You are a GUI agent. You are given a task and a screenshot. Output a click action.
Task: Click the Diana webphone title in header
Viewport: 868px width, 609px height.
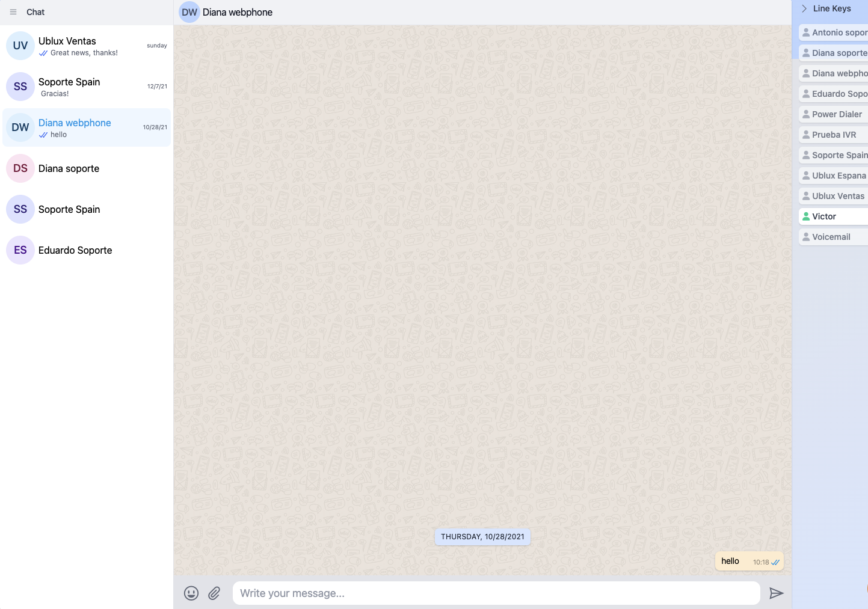click(238, 12)
